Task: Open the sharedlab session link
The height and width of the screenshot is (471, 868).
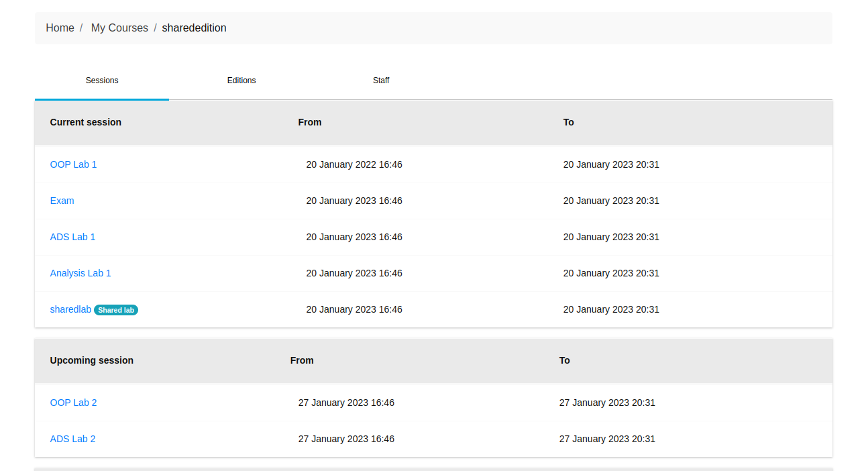Action: point(70,309)
